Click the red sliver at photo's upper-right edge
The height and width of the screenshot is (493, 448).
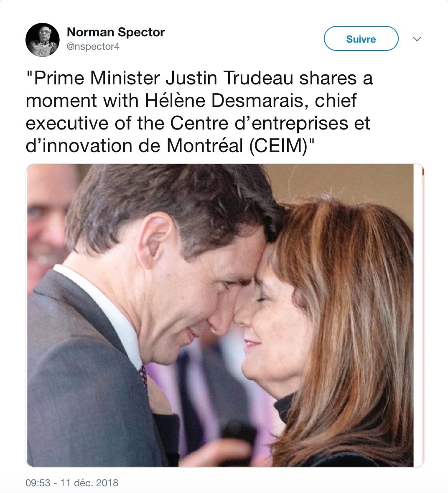pos(423,172)
